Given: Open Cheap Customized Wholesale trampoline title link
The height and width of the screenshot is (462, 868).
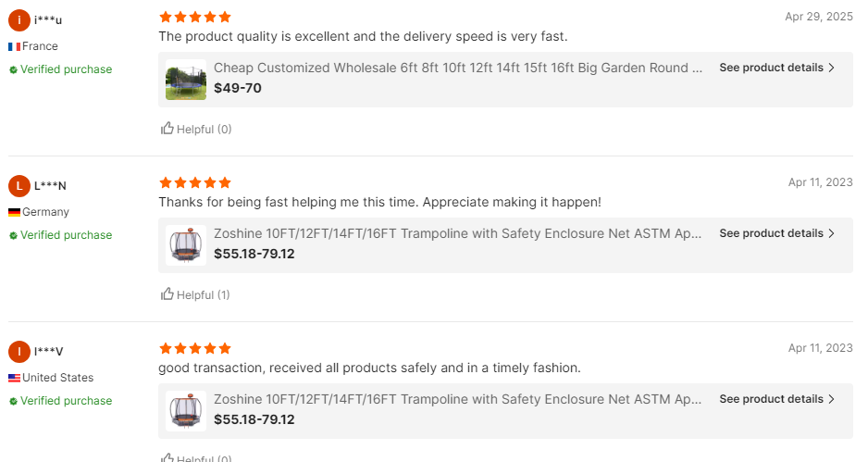Looking at the screenshot, I should [457, 68].
